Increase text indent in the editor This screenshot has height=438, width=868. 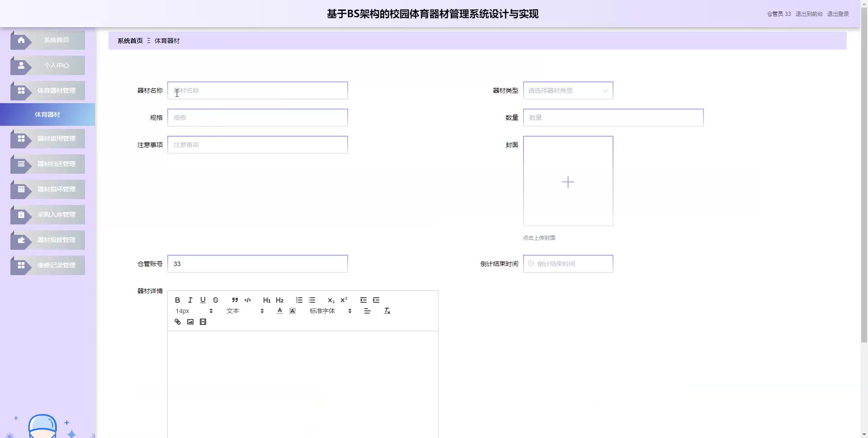tap(376, 300)
